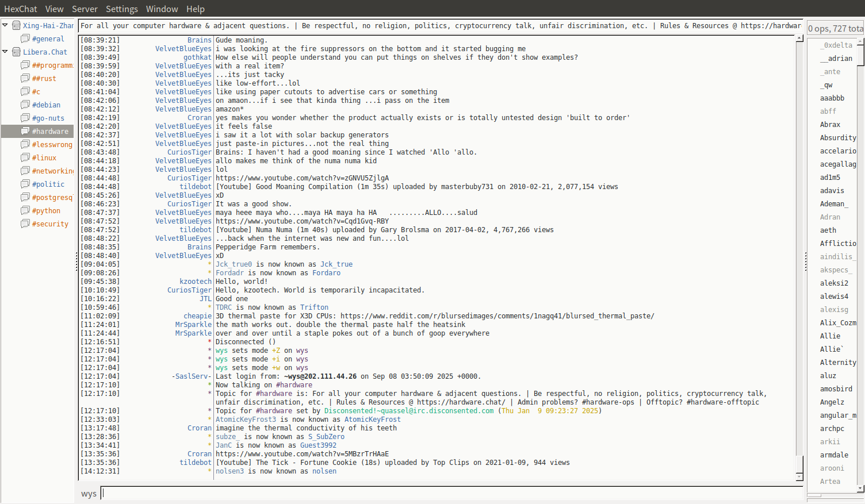Click the channel icon next to #general
The image size is (865, 504).
pyautogui.click(x=25, y=39)
